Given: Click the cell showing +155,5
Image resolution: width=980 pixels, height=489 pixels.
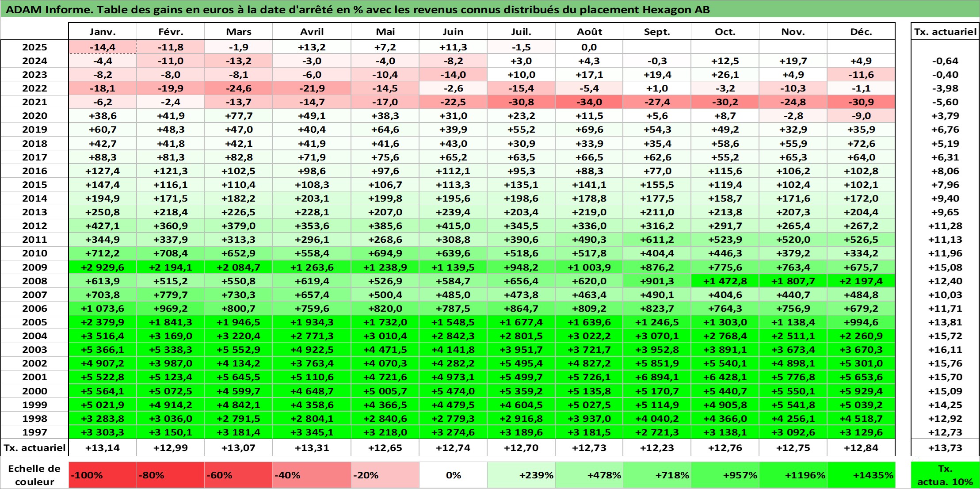Looking at the screenshot, I should (x=657, y=185).
